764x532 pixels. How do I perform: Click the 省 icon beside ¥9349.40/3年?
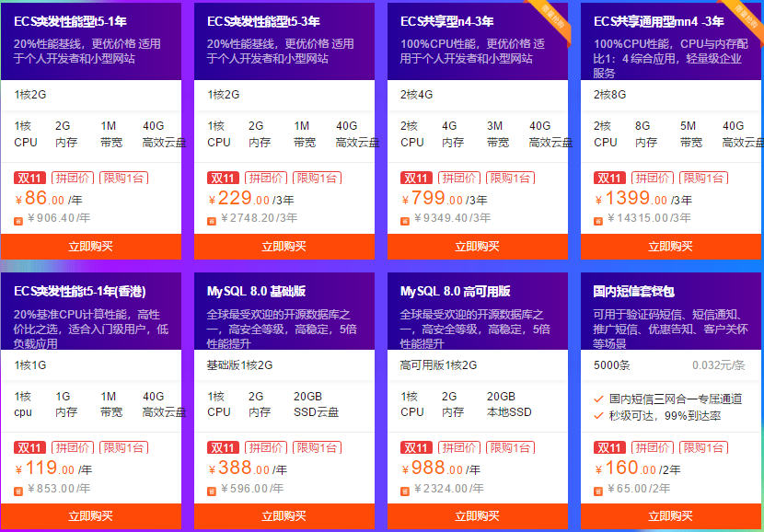point(405,221)
